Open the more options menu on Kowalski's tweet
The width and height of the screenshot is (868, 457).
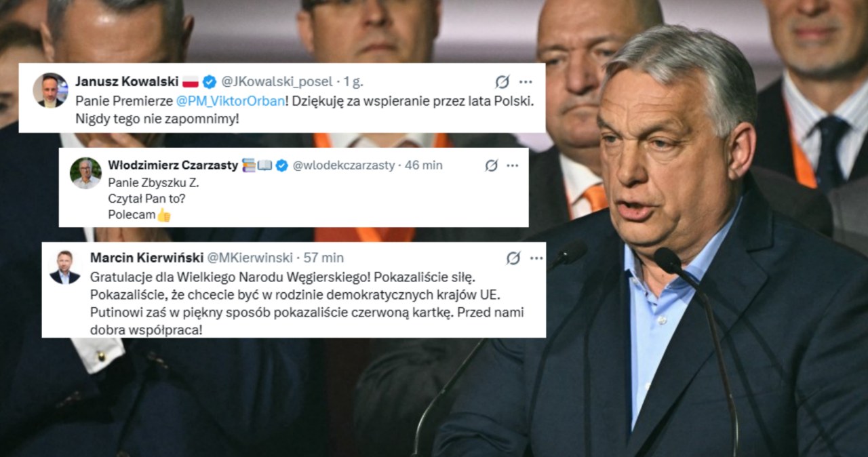pos(526,82)
